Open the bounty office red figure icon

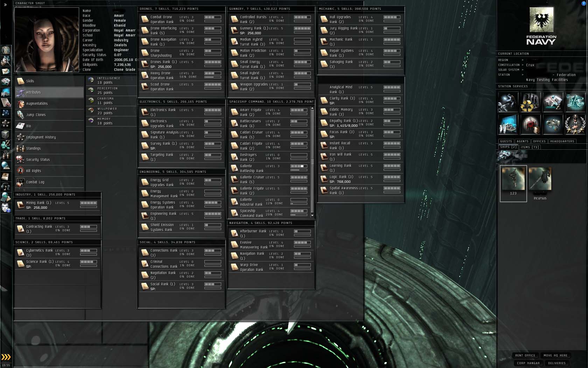(x=530, y=124)
